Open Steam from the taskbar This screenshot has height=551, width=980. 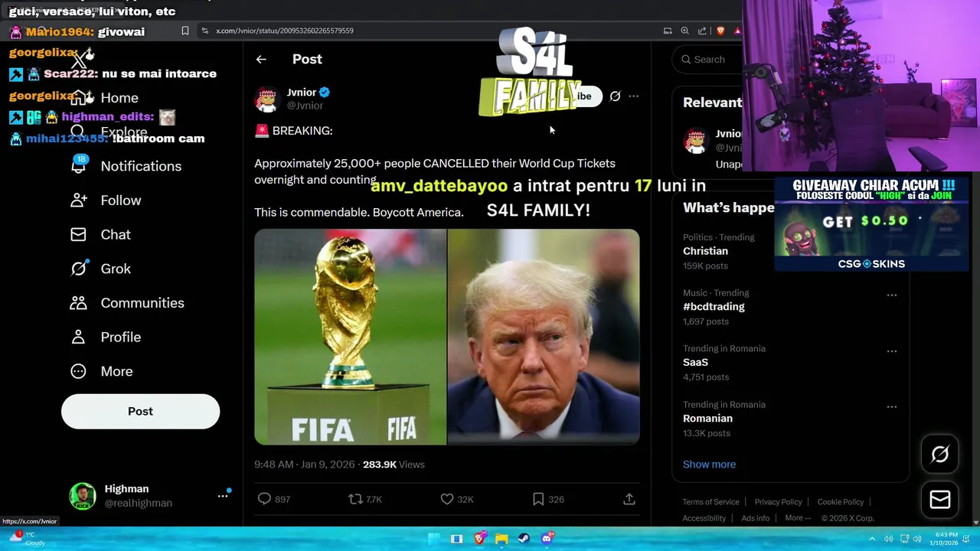point(524,539)
